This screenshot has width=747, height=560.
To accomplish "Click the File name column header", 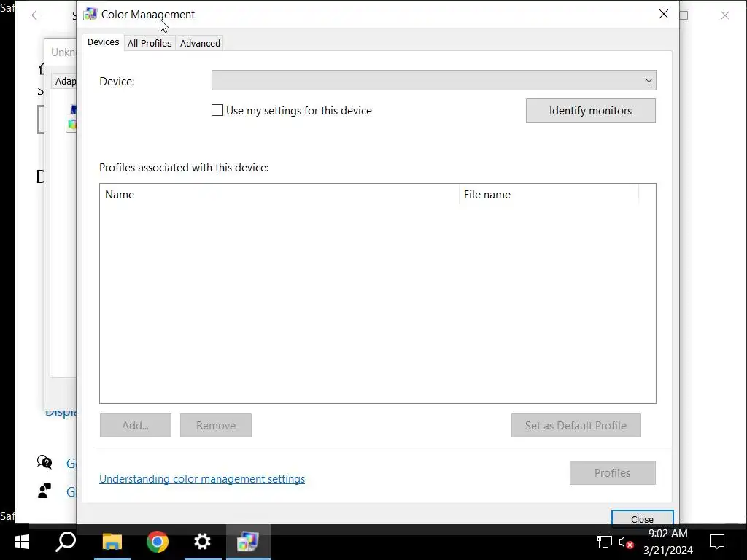I will click(549, 194).
